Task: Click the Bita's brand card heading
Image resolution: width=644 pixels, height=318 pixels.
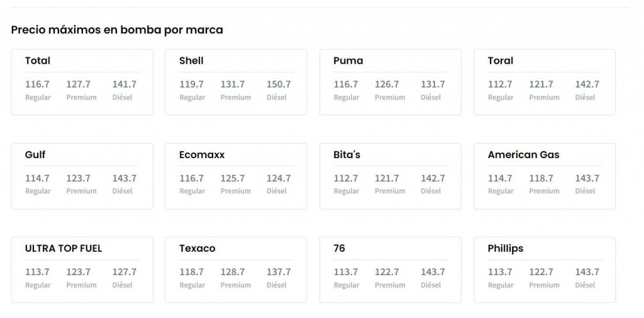Action: pyautogui.click(x=347, y=154)
